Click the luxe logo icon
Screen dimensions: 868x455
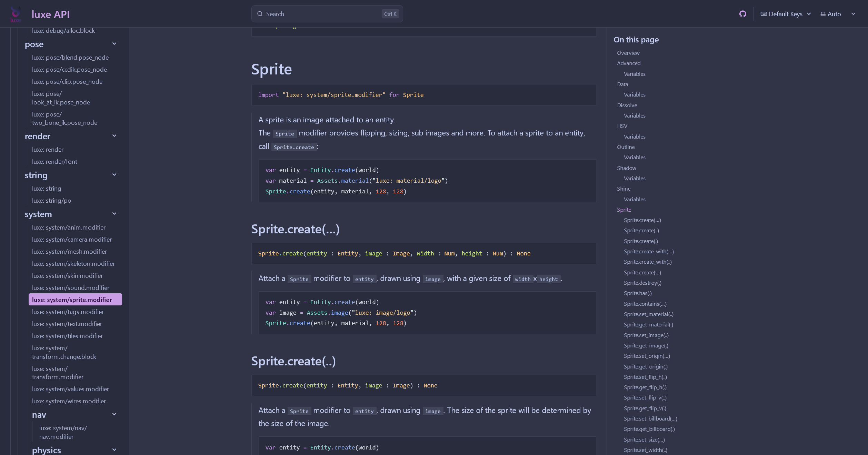[16, 14]
